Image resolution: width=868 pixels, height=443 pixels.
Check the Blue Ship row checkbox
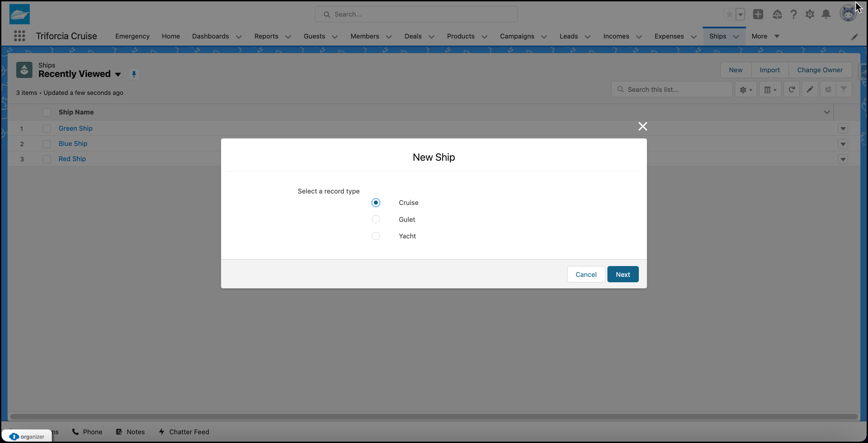point(47,144)
